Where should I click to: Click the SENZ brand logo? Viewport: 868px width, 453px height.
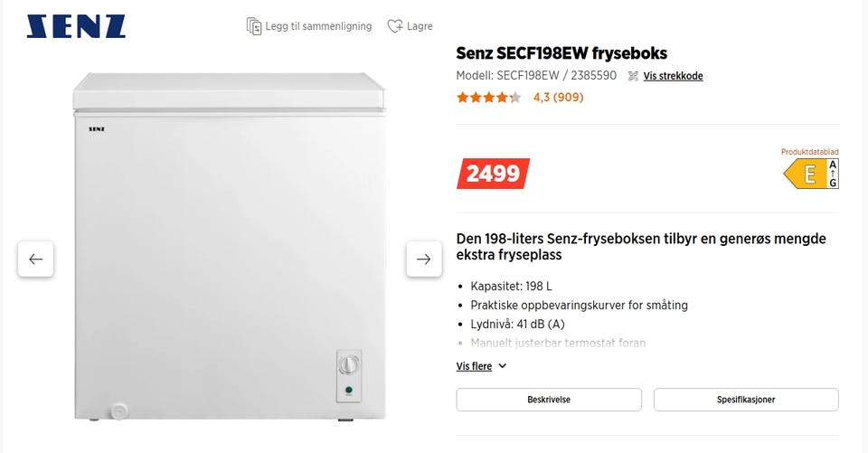pyautogui.click(x=76, y=26)
